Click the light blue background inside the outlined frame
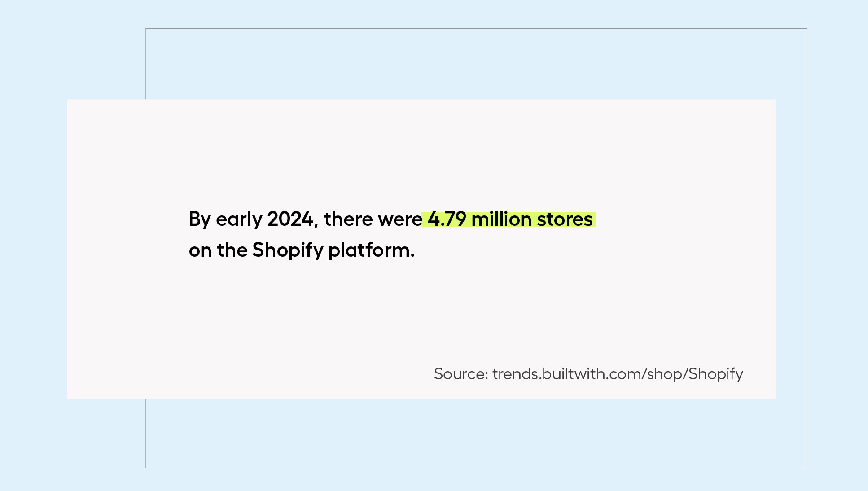This screenshot has width=868, height=491. [476, 64]
